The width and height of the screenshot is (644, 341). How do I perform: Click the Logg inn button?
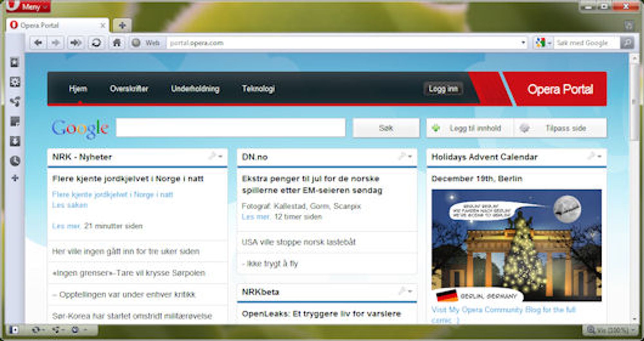click(443, 89)
